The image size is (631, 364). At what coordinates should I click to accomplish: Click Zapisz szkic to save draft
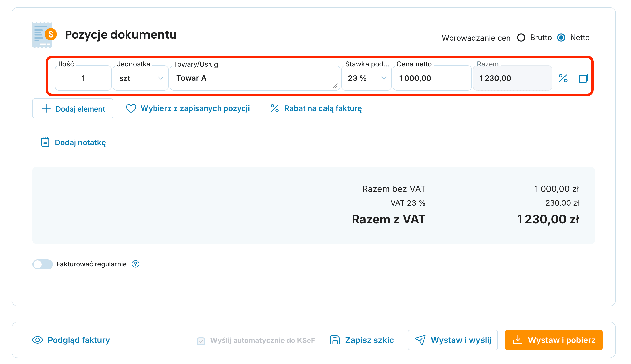tap(362, 340)
